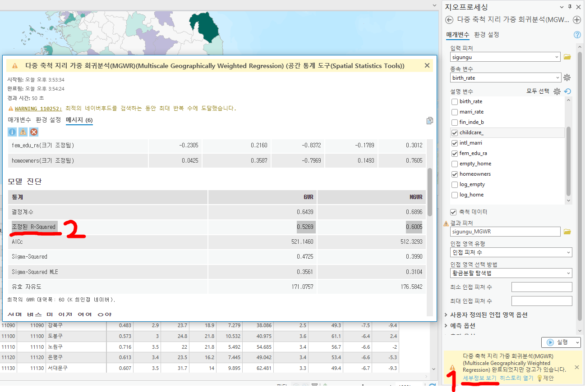Open the 입력 피처 sigungu dropdown
The image size is (585, 392).
point(557,57)
